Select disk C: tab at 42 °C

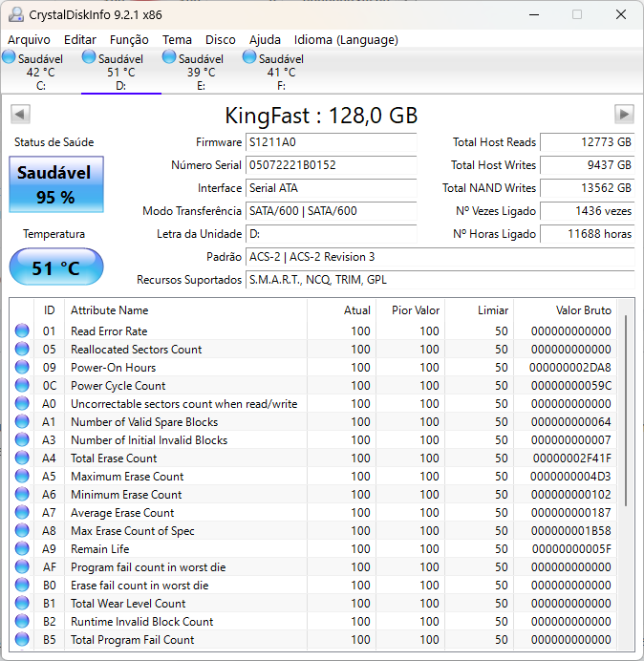click(40, 72)
